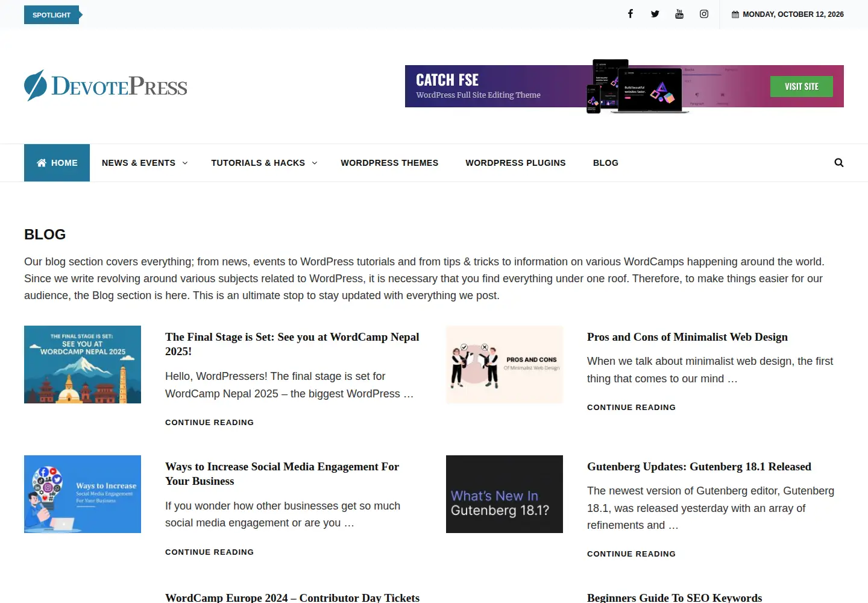868x603 pixels.
Task: Click the Catch FSE banner title
Action: [x=447, y=80]
